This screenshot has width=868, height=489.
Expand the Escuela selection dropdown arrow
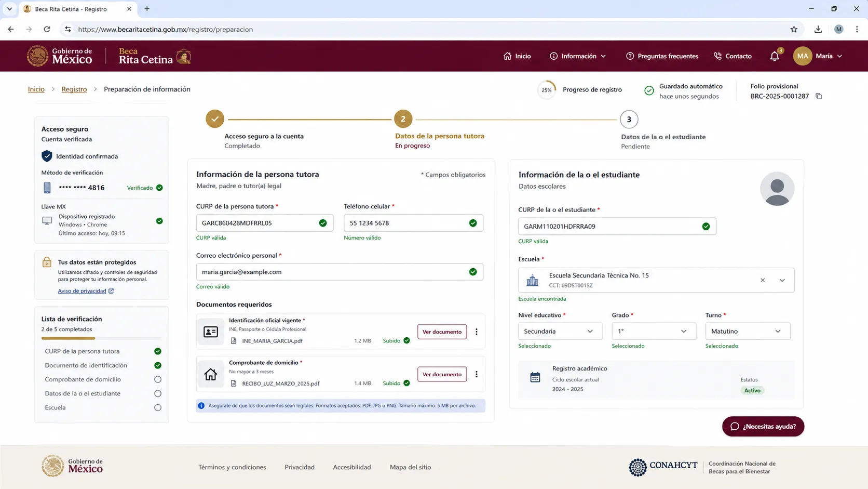pyautogui.click(x=782, y=280)
